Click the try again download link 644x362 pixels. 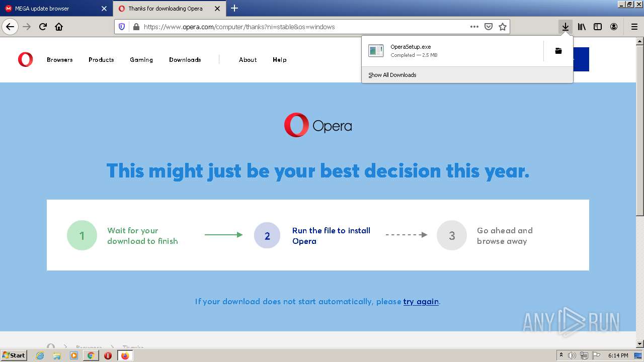(x=421, y=302)
